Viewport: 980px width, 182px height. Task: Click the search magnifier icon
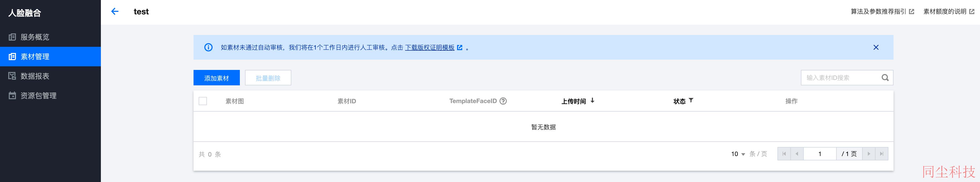coord(885,78)
